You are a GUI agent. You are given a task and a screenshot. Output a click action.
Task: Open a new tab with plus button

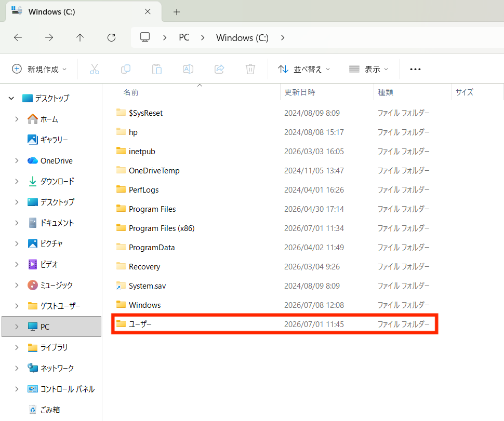click(177, 12)
